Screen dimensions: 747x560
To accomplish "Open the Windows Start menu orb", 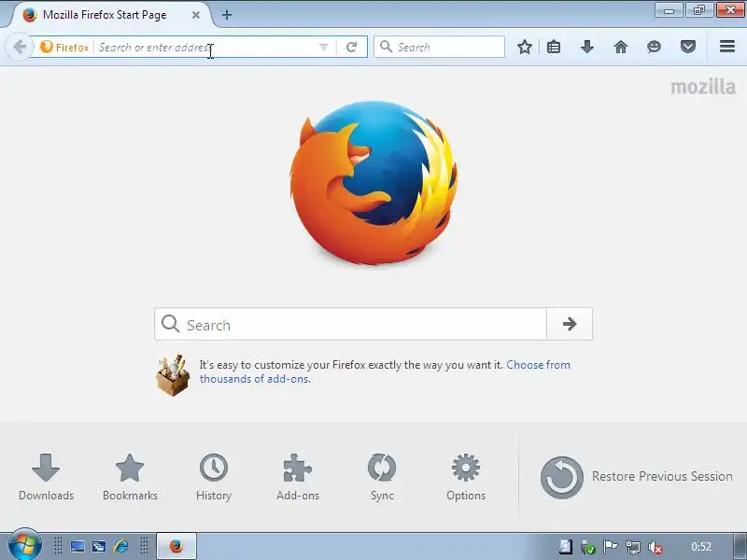I will point(24,545).
